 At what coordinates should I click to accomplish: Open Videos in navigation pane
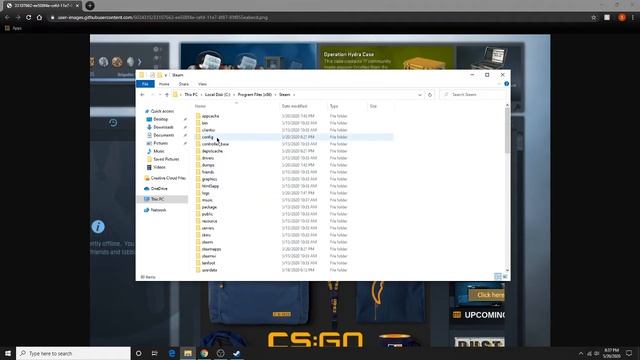(x=159, y=167)
